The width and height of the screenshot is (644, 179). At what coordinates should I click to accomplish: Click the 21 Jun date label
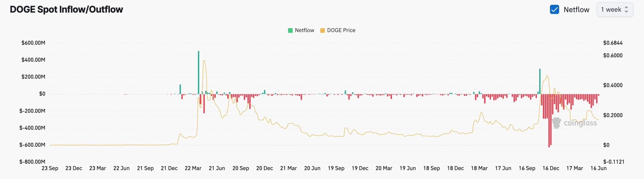click(217, 168)
